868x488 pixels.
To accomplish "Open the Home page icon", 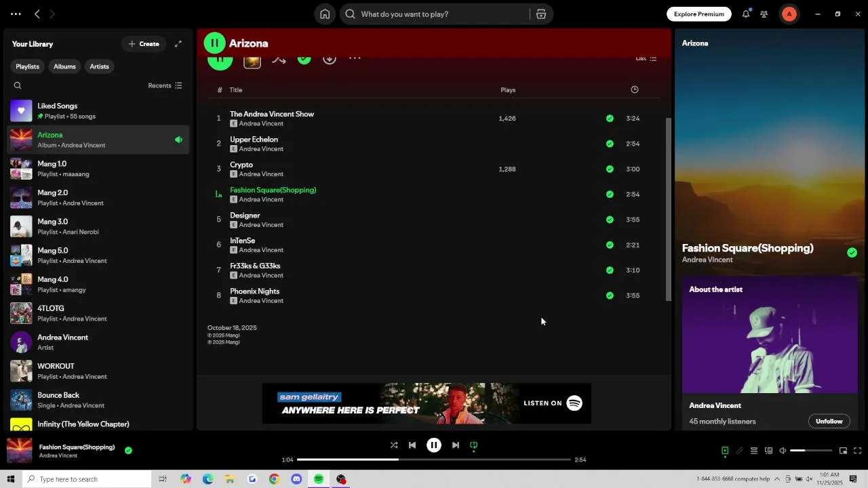I will tap(325, 14).
